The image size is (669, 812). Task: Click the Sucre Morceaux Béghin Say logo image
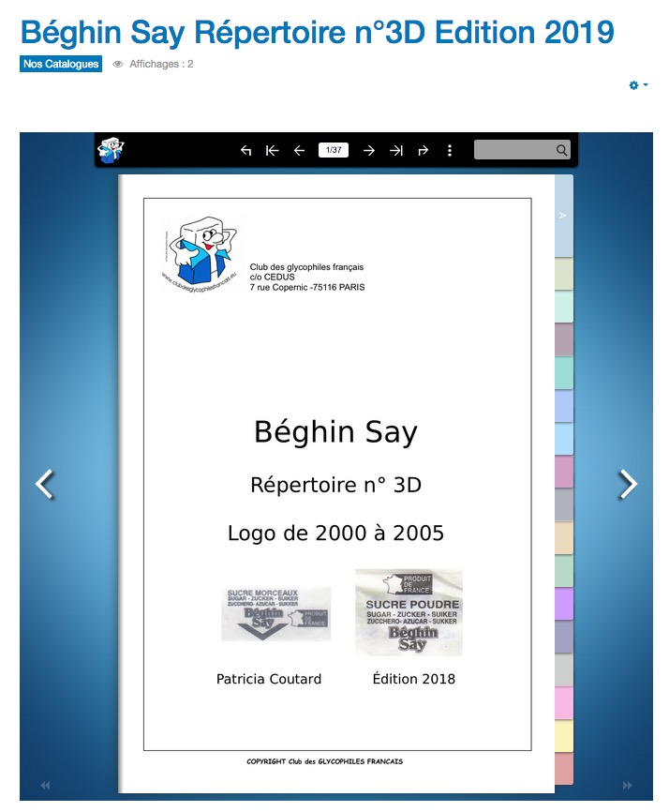275,614
